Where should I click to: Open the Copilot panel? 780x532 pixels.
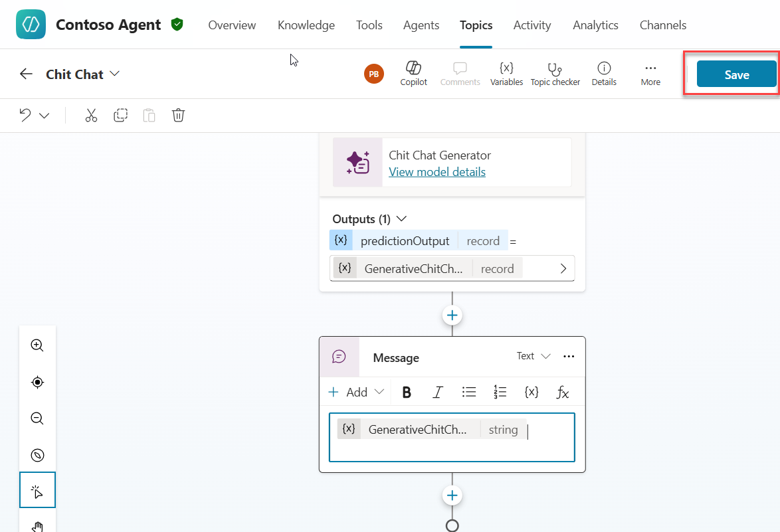(x=413, y=74)
